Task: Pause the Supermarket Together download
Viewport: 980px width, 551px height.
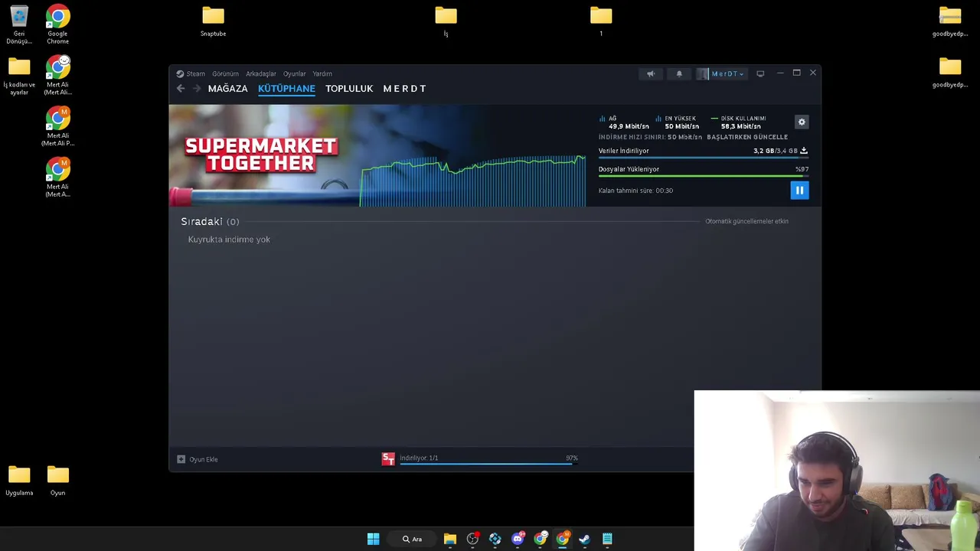Action: 799,191
